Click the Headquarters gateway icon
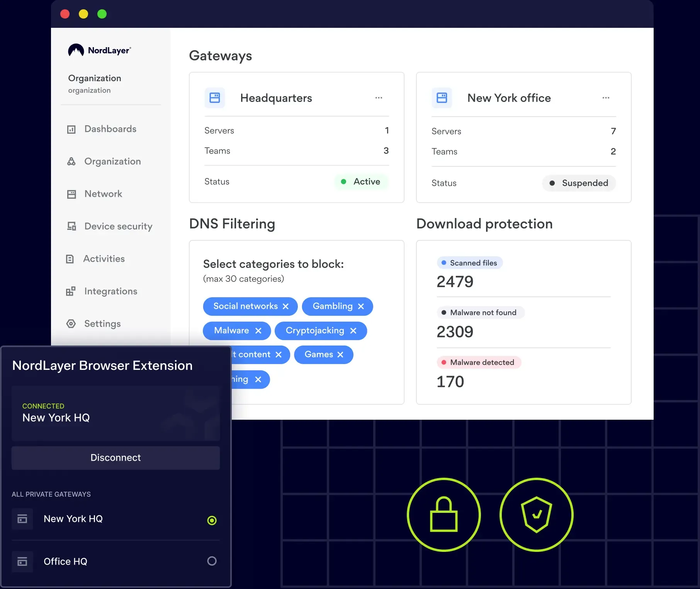Image resolution: width=700 pixels, height=589 pixels. 215,98
